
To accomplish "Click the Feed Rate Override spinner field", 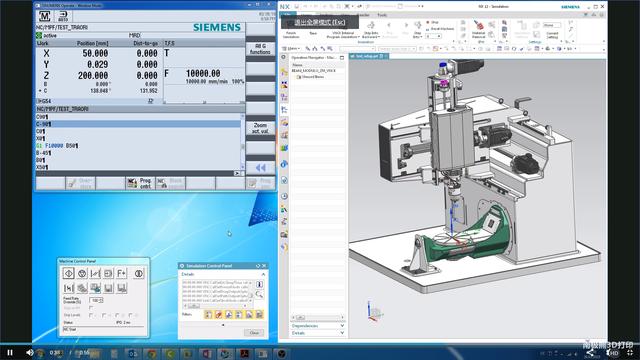I will 96,300.
